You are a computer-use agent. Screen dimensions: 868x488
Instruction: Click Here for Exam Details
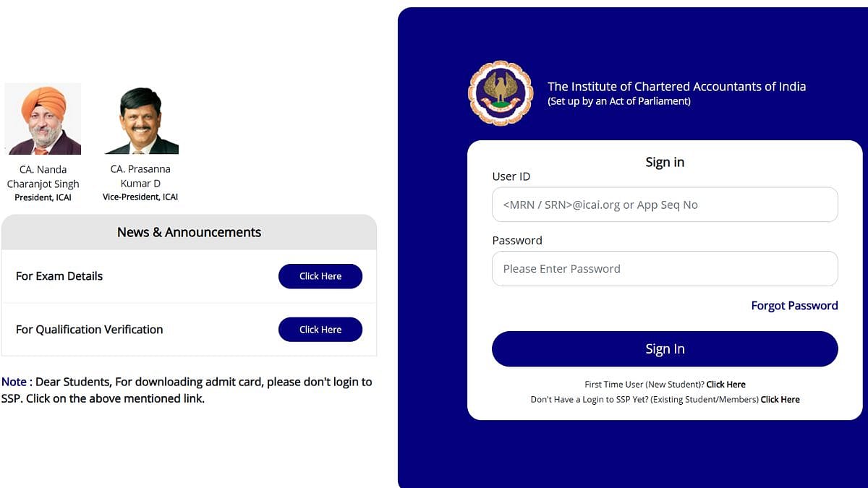[320, 276]
